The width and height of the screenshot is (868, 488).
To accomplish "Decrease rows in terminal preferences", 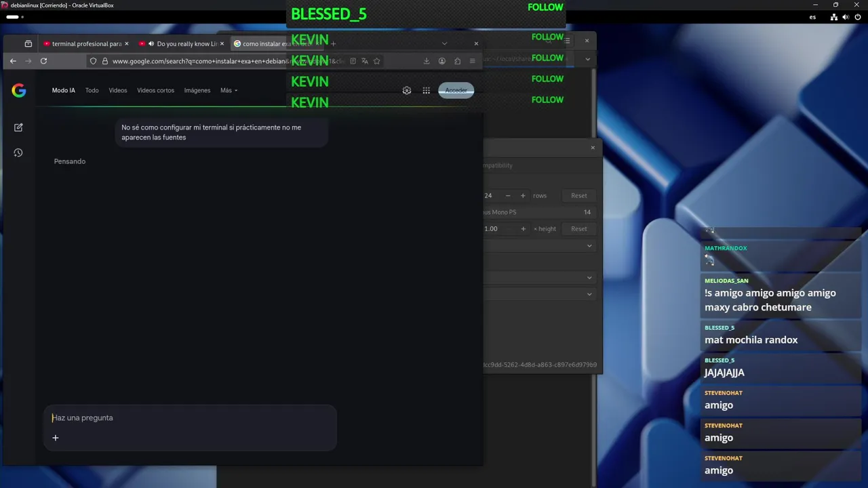I will [x=508, y=195].
